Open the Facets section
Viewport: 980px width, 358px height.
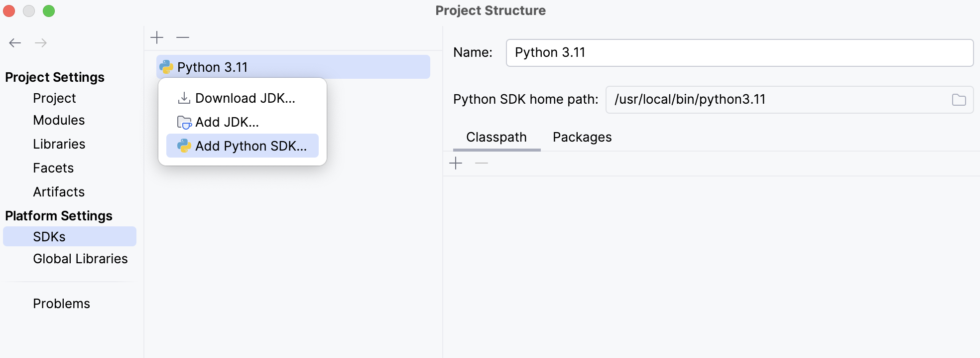53,168
